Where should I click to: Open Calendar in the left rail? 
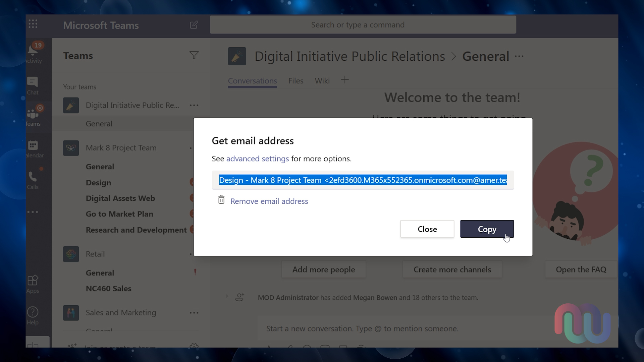[x=33, y=149]
